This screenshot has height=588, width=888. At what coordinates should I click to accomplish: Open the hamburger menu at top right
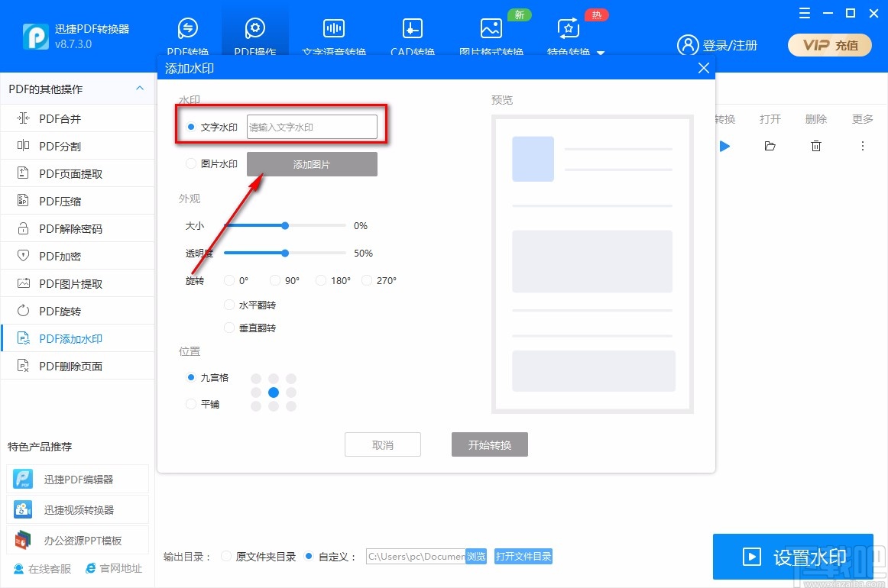(x=803, y=13)
